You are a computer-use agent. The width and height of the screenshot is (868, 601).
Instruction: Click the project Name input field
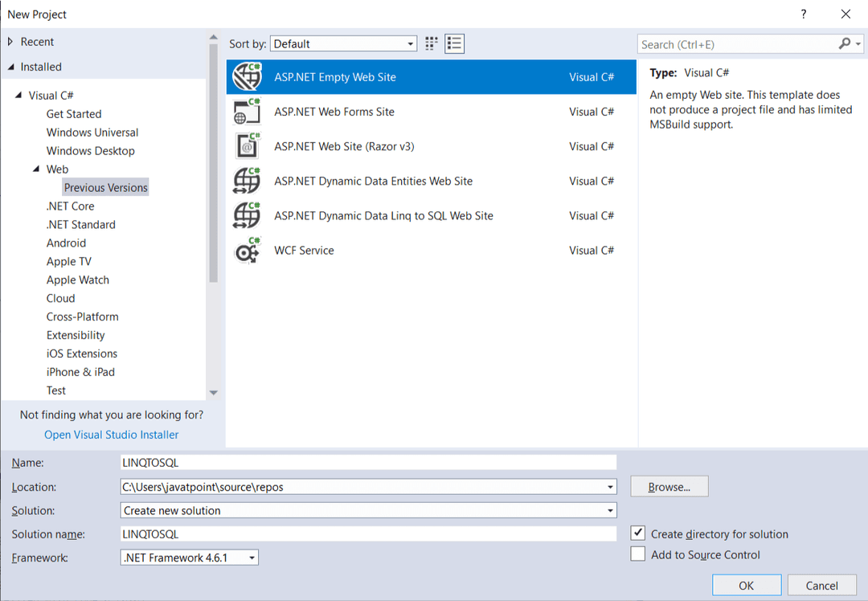367,463
